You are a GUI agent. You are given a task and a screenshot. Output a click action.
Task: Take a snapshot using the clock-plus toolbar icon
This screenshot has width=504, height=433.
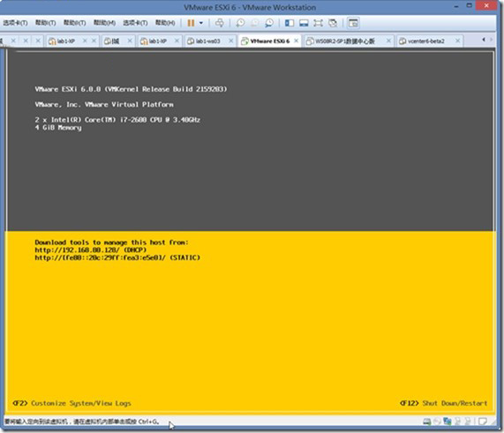pyautogui.click(x=240, y=23)
